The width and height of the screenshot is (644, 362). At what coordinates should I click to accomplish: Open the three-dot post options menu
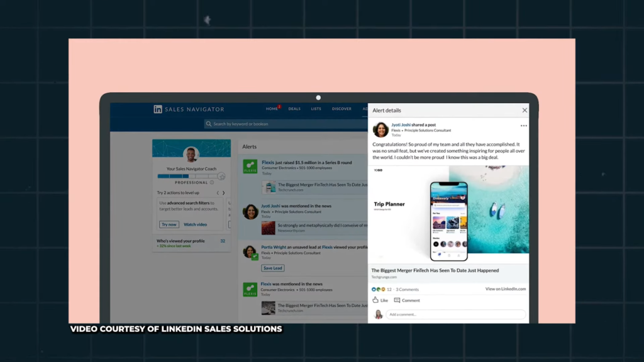coord(523,126)
